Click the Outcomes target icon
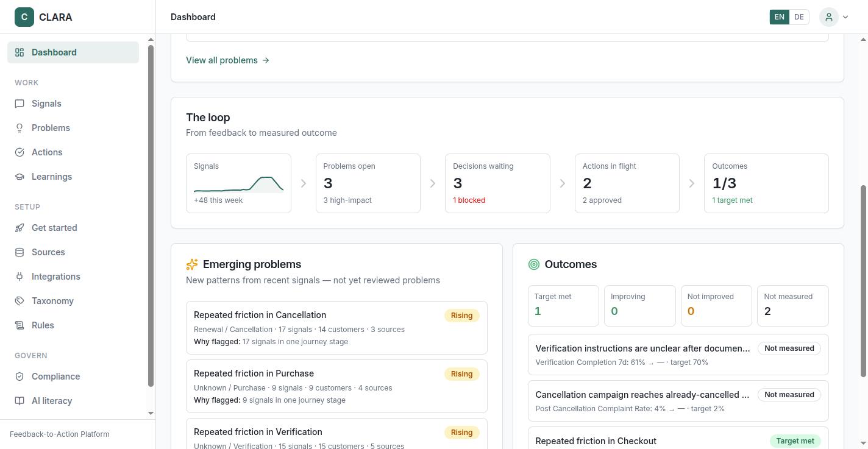 [534, 264]
